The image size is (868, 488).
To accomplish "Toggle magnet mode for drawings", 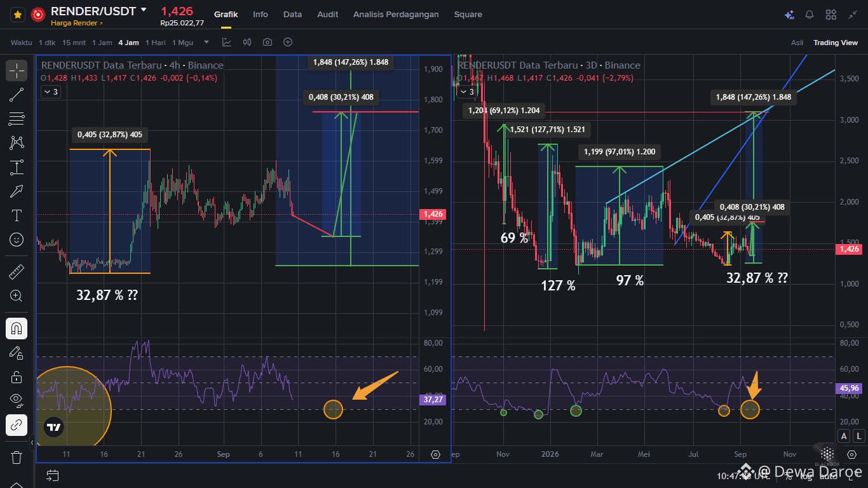I will (17, 329).
